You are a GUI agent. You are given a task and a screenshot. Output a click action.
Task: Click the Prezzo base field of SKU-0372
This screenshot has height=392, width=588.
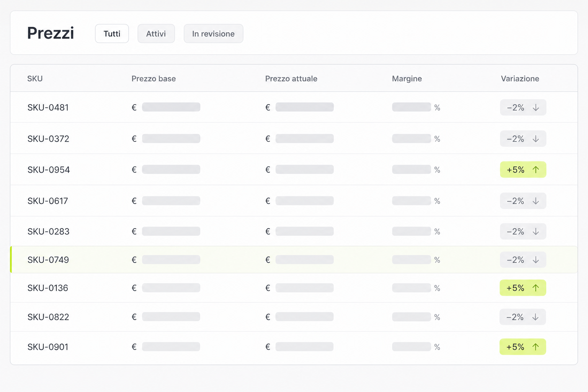171,138
